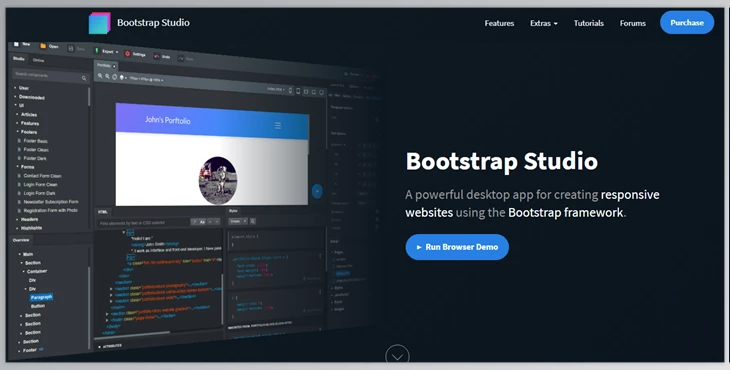Collapse the Forms category

click(x=26, y=167)
